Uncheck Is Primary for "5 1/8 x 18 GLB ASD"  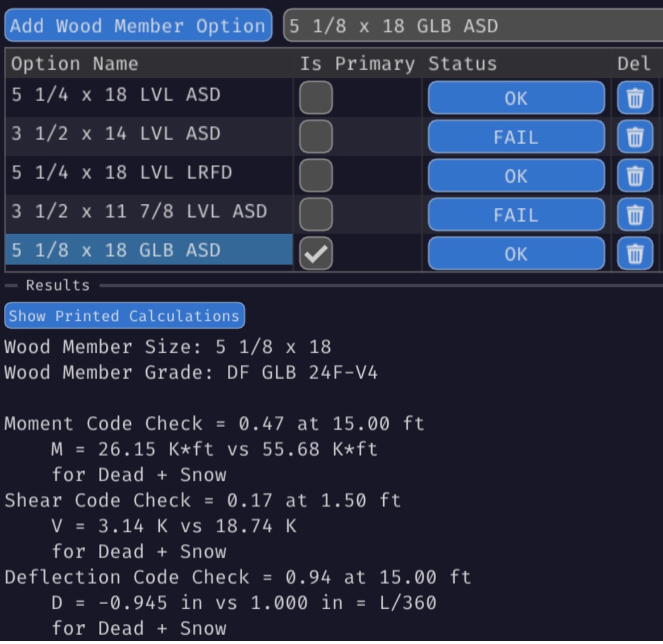(316, 254)
